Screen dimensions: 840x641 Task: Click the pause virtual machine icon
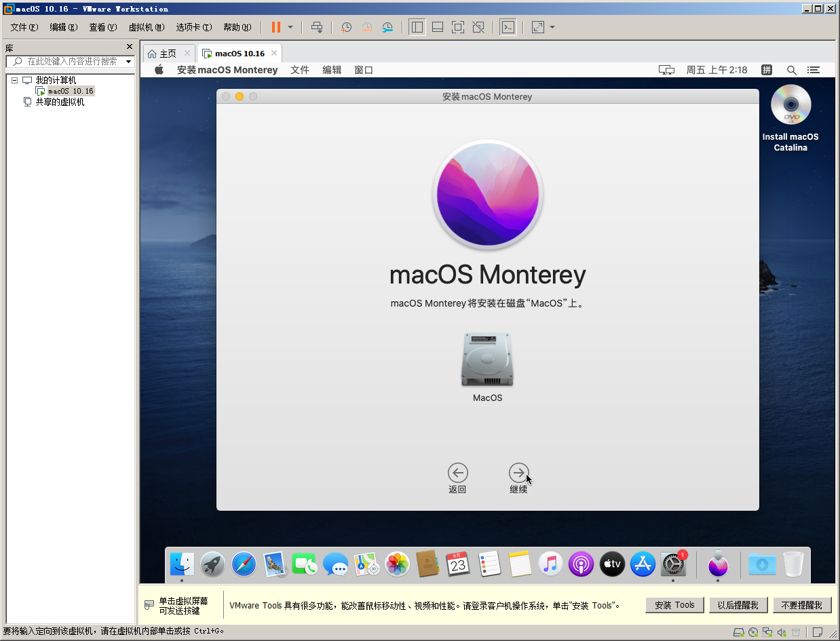276,27
